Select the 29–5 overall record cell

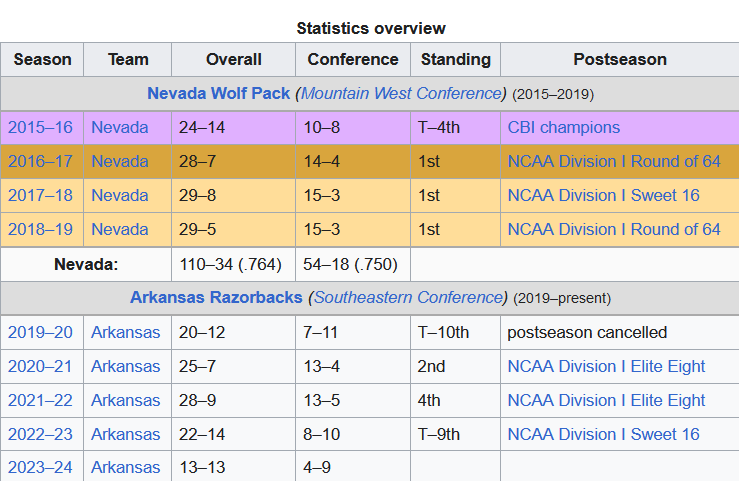click(233, 229)
